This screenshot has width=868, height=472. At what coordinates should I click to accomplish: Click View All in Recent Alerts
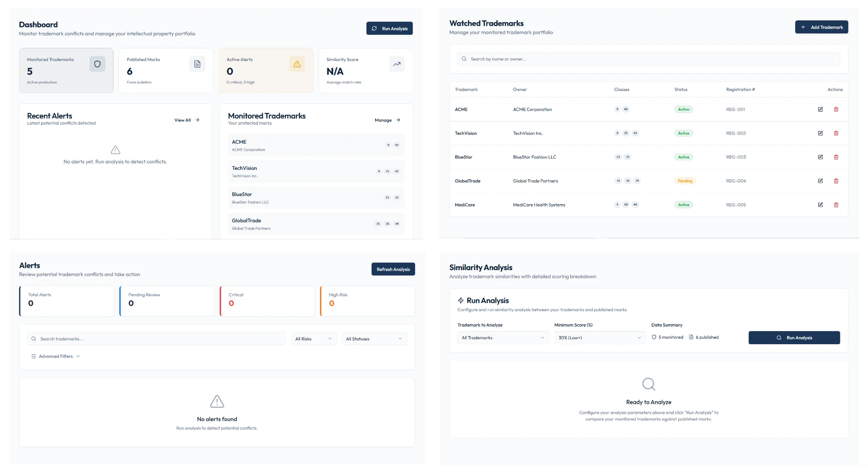point(187,120)
